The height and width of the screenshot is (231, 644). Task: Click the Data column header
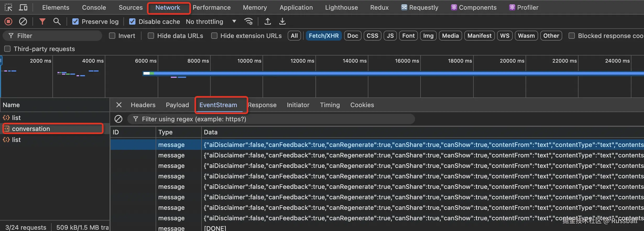(x=423, y=132)
